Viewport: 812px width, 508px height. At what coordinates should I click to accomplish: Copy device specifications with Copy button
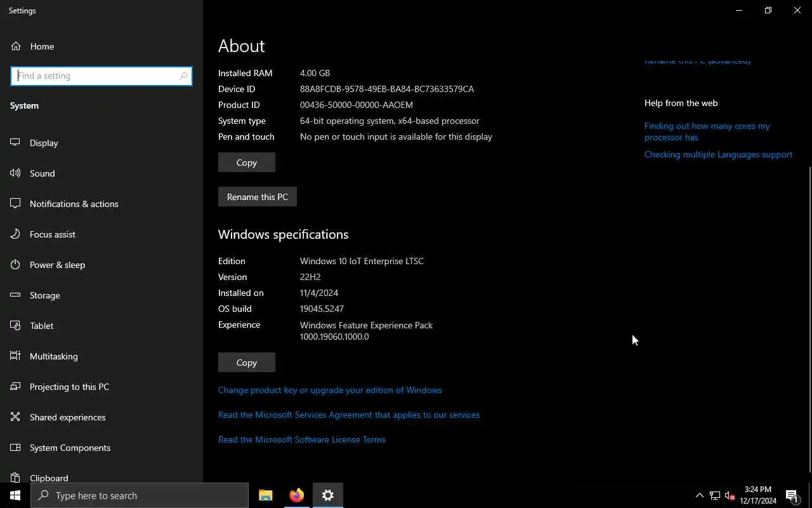pos(247,163)
